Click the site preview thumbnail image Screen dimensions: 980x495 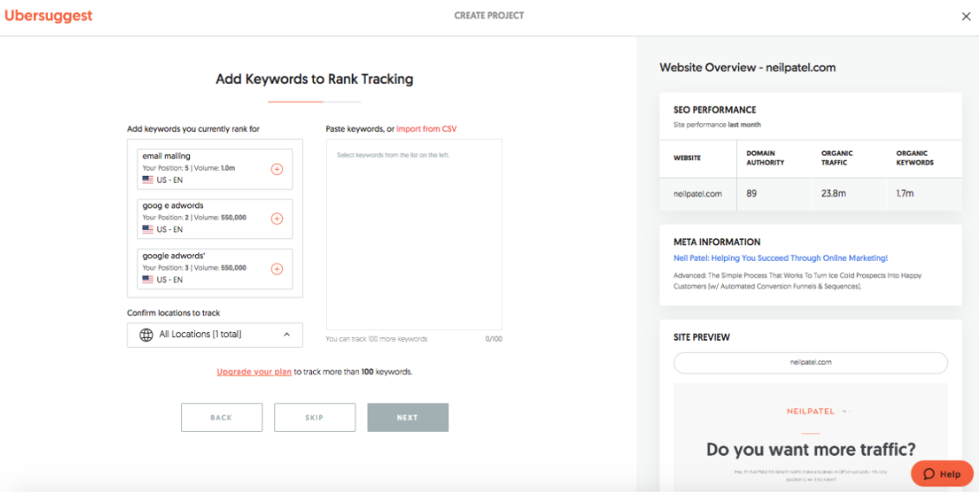point(810,438)
